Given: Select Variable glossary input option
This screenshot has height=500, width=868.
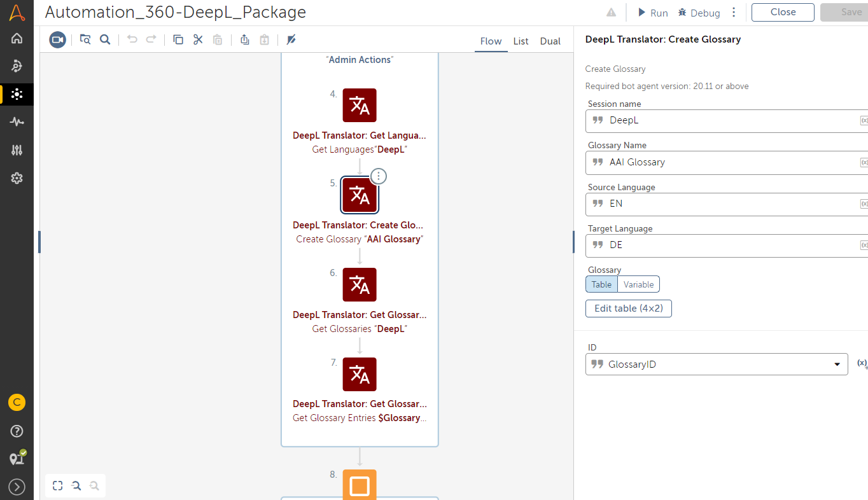Looking at the screenshot, I should [638, 284].
